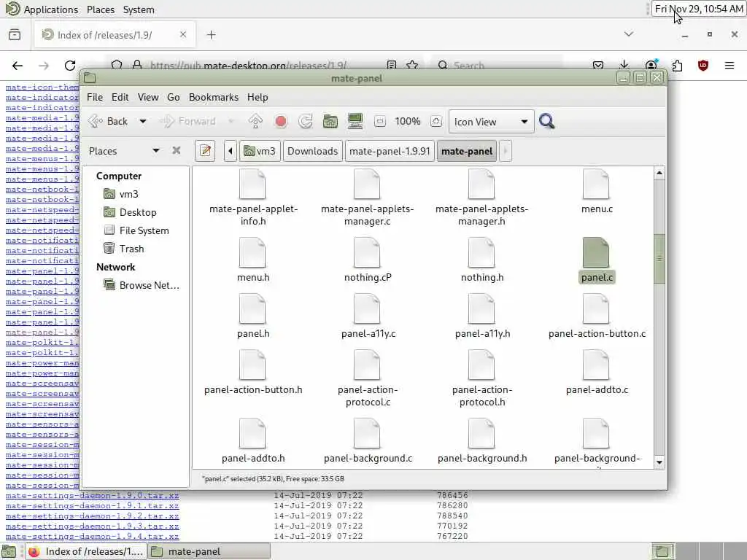Open the Home folder icon in the toolbar

pyautogui.click(x=330, y=122)
